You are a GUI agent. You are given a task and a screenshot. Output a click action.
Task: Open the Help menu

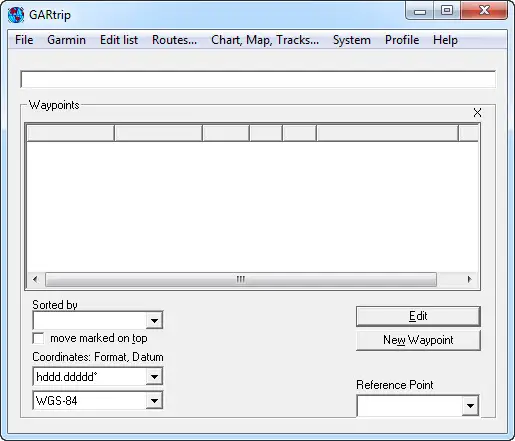coord(445,40)
